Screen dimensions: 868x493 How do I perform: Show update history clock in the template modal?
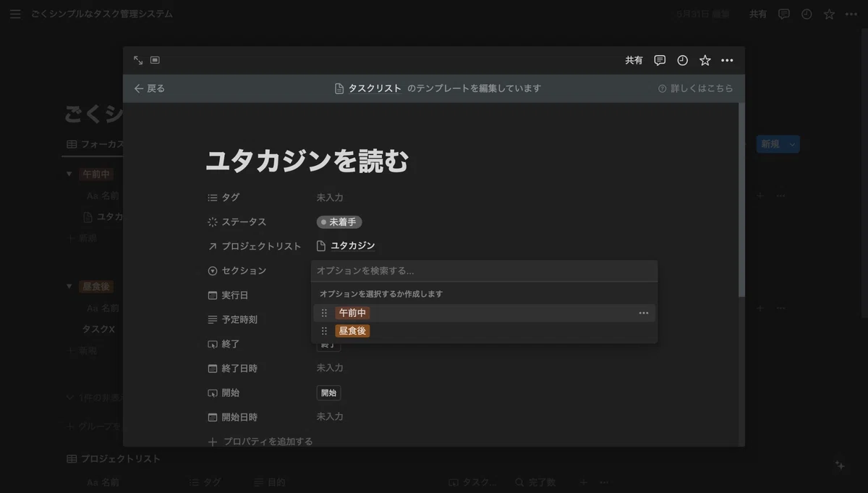pyautogui.click(x=682, y=60)
